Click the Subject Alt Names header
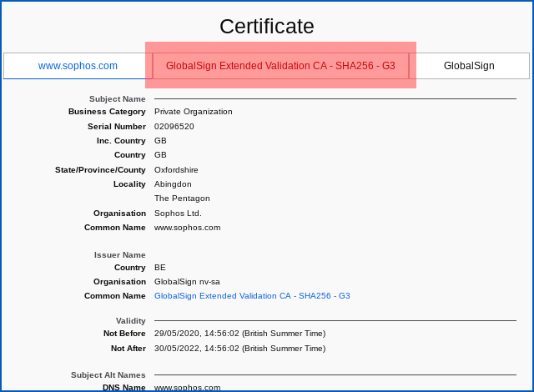The height and width of the screenshot is (392, 534). 108,375
